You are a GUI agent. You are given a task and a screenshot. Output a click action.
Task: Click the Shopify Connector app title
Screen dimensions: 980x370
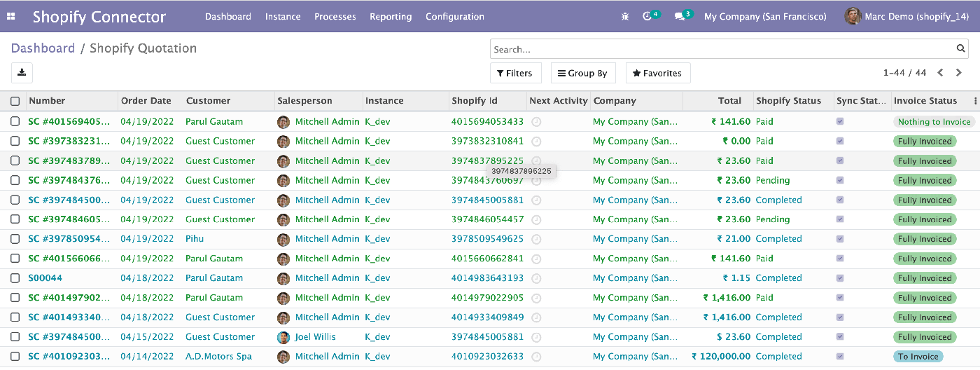tap(99, 17)
